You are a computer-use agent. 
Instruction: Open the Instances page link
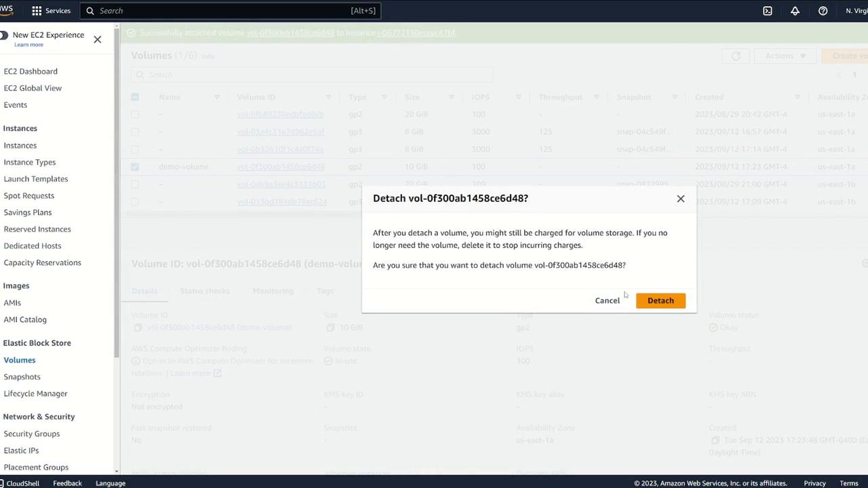(x=20, y=146)
